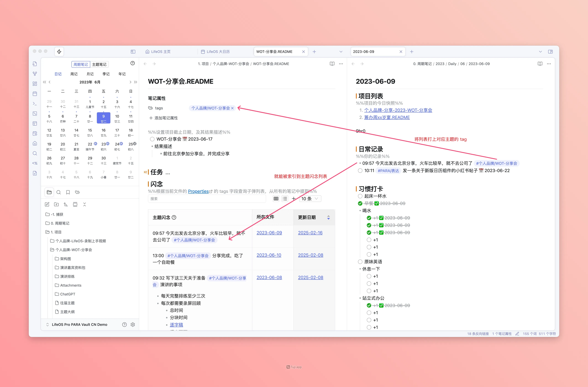Open the 10 条 page size dropdown
Screen dimensions: 588x387
pyautogui.click(x=310, y=199)
